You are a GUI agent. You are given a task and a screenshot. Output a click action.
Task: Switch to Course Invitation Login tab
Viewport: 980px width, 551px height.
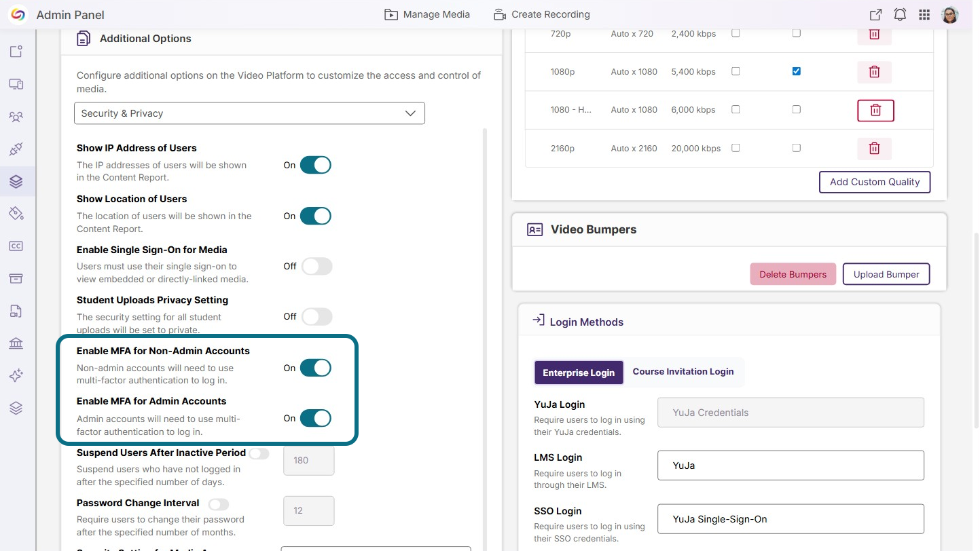tap(683, 372)
